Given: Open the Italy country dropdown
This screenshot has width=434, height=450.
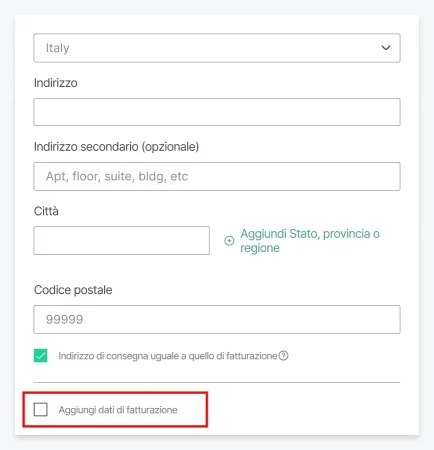Looking at the screenshot, I should (217, 48).
